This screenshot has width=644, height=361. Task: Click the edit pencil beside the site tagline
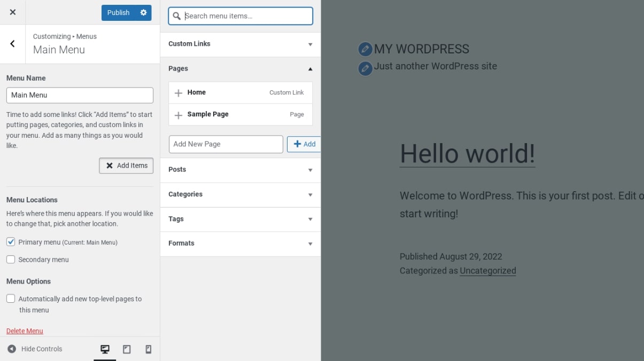(365, 68)
